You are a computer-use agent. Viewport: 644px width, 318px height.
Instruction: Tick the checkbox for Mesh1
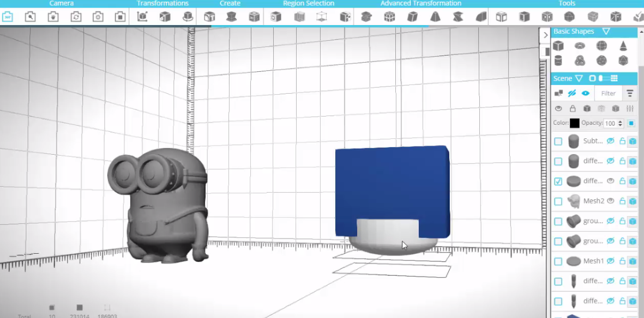[558, 261]
